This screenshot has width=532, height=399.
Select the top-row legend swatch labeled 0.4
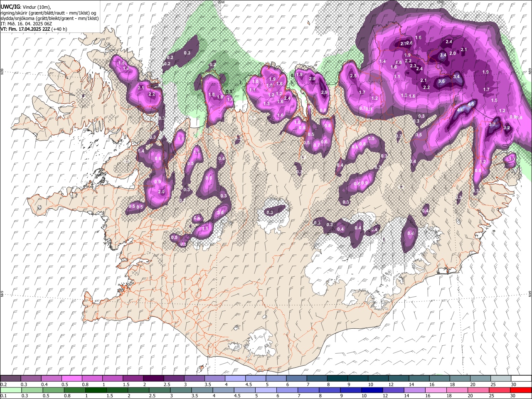click(x=51, y=379)
